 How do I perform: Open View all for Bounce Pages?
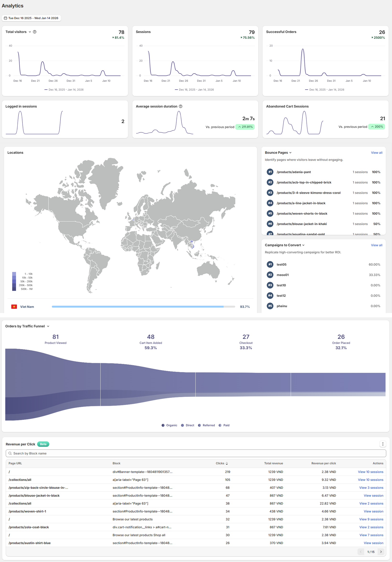pos(376,152)
